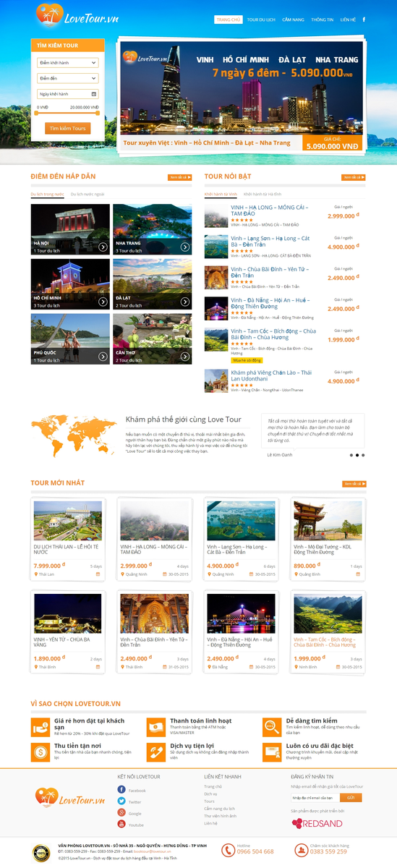Click the first testimonial carousel dot
Screen dimensions: 397x868
[x=351, y=455]
